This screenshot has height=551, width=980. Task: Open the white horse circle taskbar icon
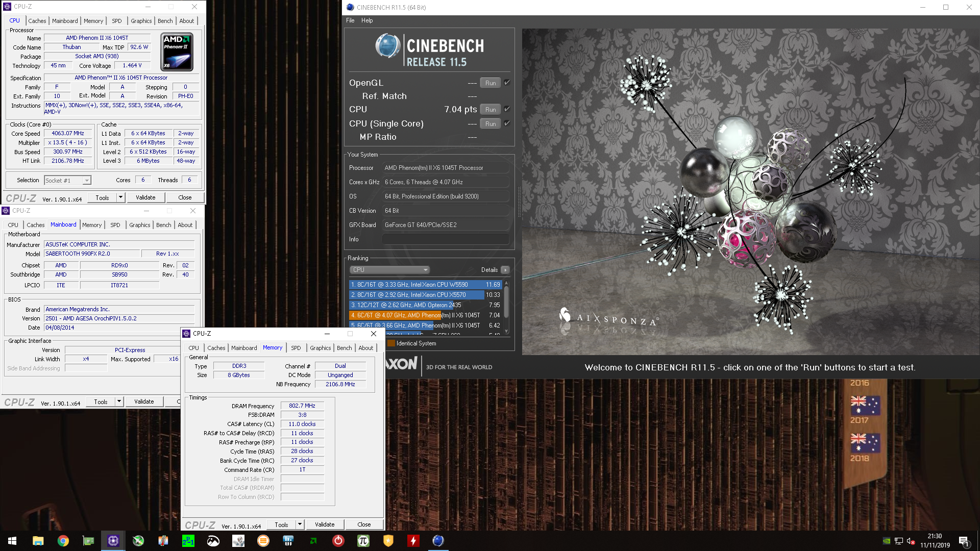(x=213, y=541)
